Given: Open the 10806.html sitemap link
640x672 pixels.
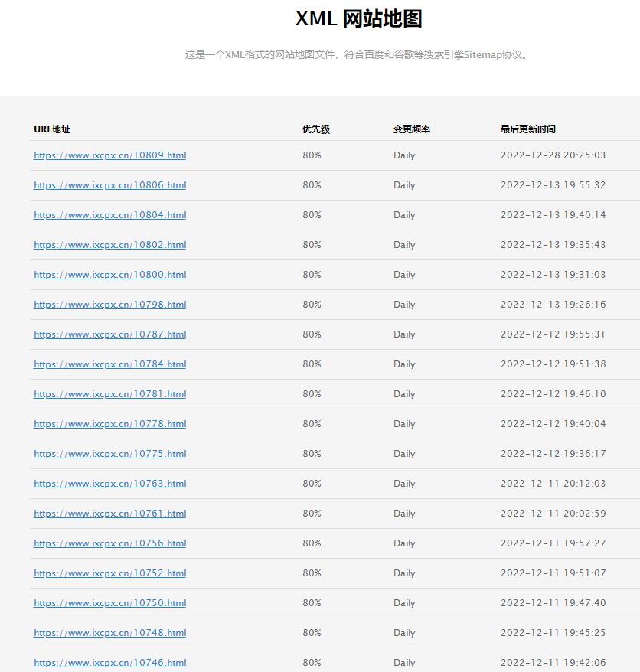Looking at the screenshot, I should click(109, 185).
